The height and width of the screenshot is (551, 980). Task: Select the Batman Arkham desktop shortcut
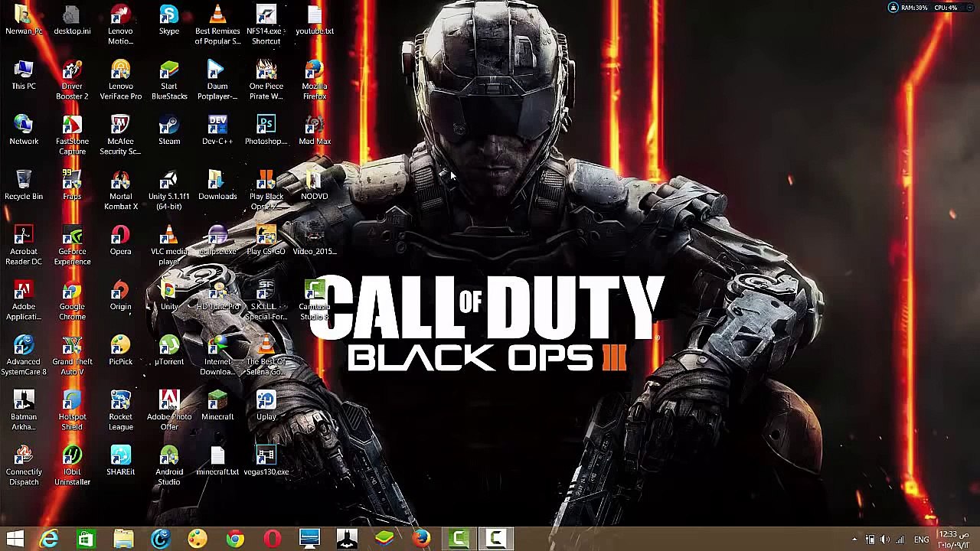(x=24, y=411)
